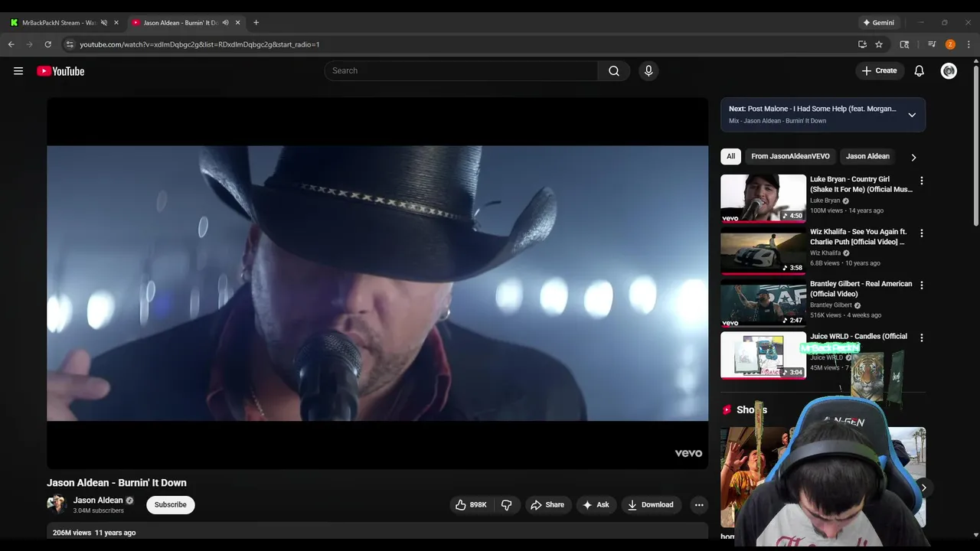Click the Share button
This screenshot has width=980, height=551.
(547, 505)
